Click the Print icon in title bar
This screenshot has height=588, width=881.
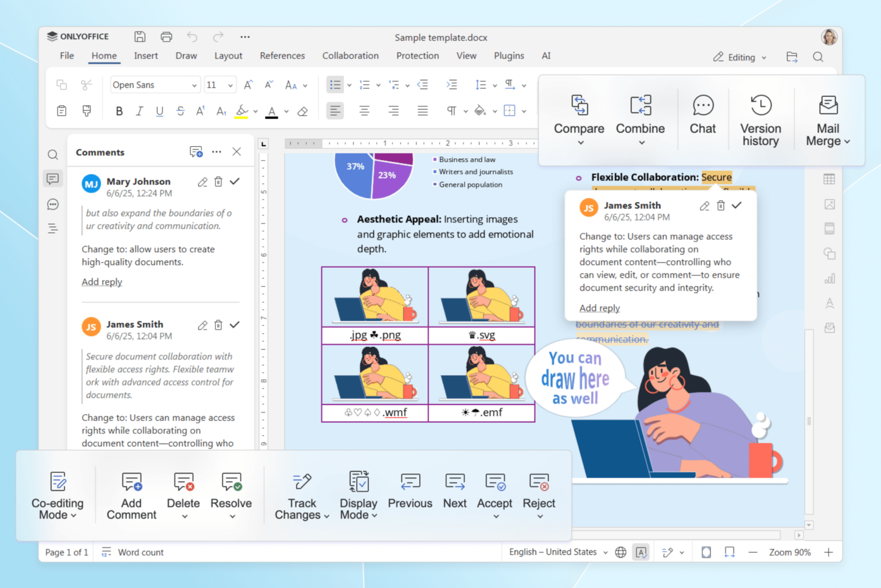pyautogui.click(x=166, y=37)
